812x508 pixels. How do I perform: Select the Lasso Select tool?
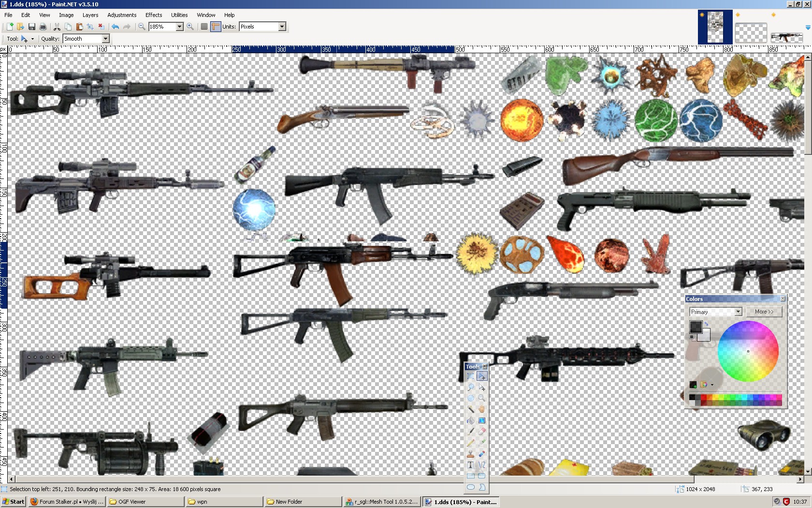[471, 387]
